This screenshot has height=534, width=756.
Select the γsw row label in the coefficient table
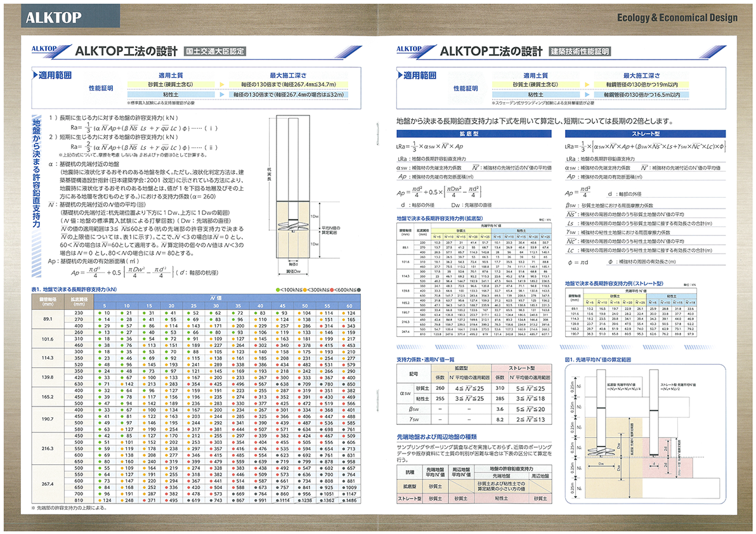pyautogui.click(x=414, y=419)
